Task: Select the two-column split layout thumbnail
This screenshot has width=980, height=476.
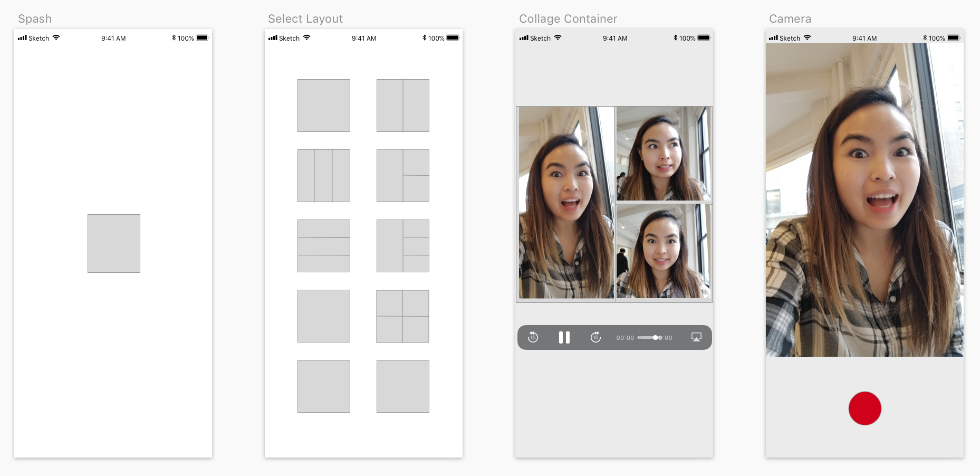Action: point(402,105)
